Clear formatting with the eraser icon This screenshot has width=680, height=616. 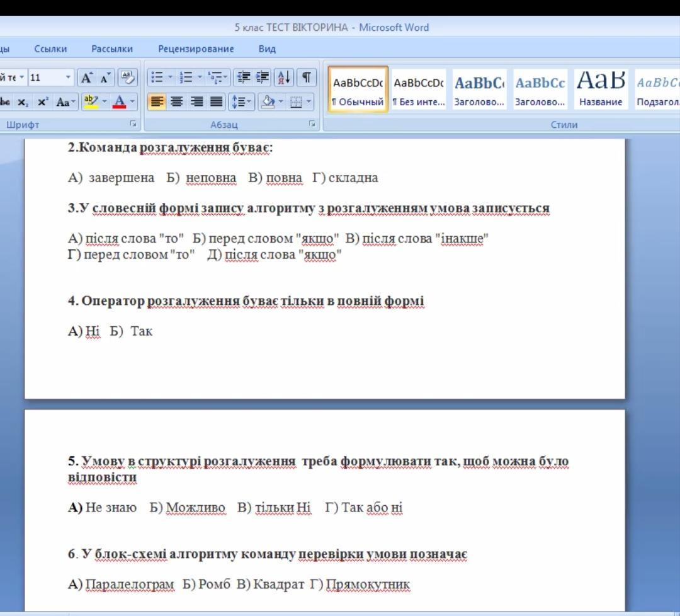coord(128,77)
